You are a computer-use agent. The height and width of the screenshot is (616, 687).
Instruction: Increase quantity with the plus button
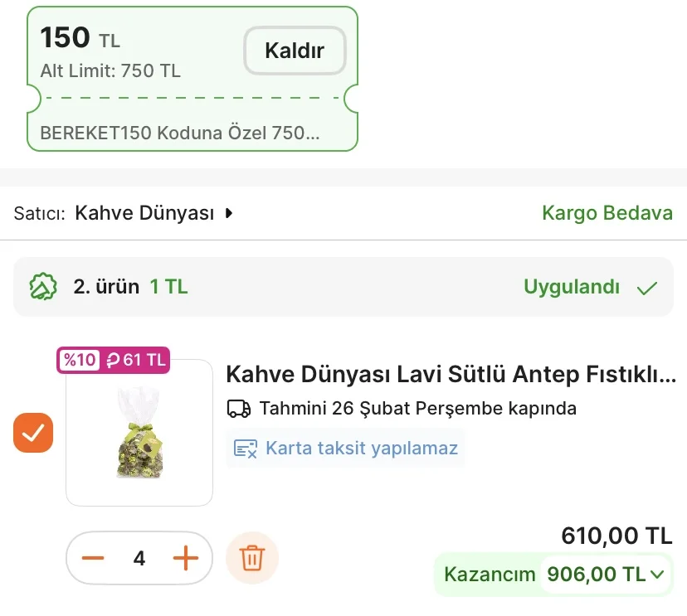click(186, 558)
